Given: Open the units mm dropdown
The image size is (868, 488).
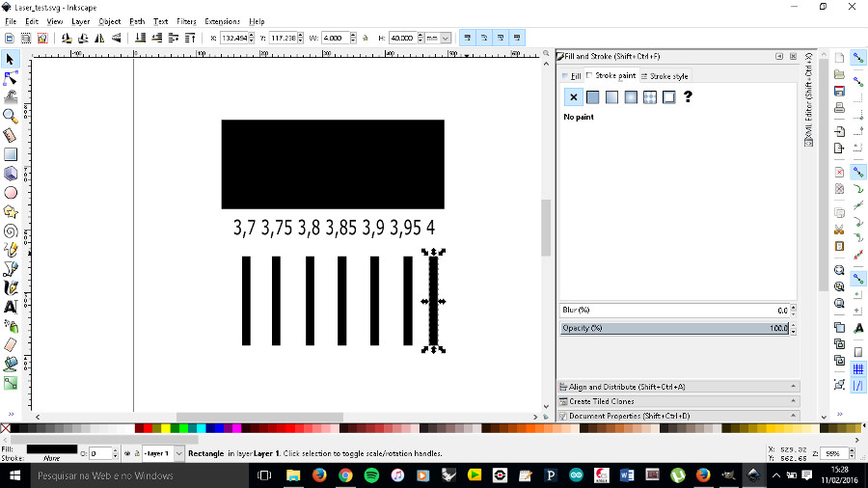Looking at the screenshot, I should tap(445, 39).
